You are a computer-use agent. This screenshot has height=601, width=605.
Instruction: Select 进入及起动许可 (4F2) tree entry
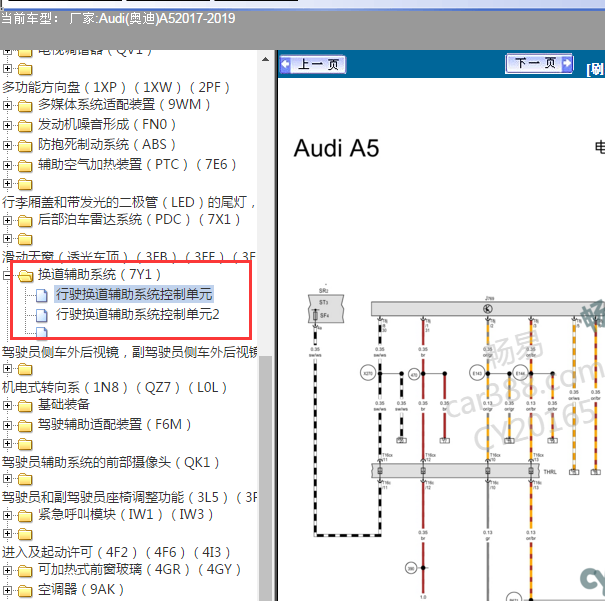[116, 552]
